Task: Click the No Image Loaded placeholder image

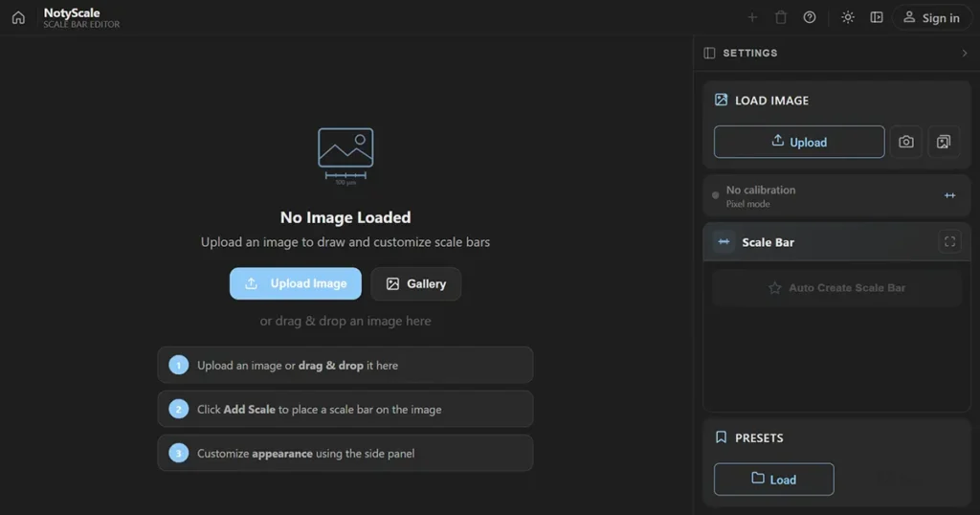Action: pos(345,156)
